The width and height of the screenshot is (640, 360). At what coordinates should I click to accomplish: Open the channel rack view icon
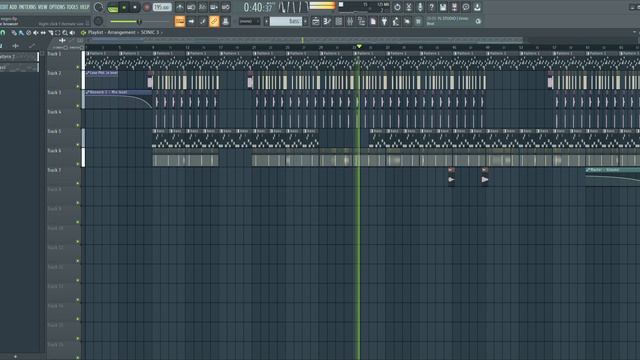338,21
